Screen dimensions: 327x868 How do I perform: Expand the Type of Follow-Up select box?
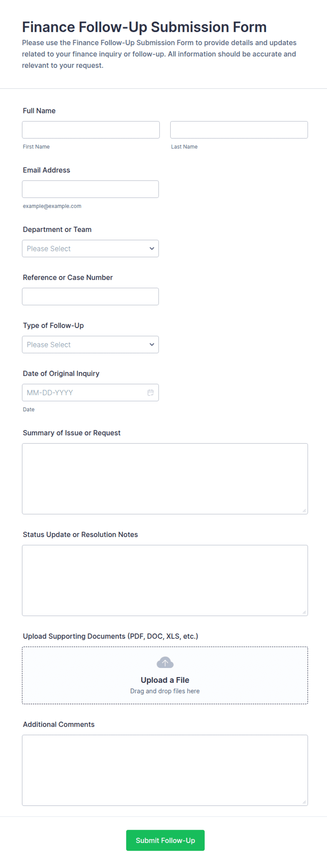tap(90, 345)
